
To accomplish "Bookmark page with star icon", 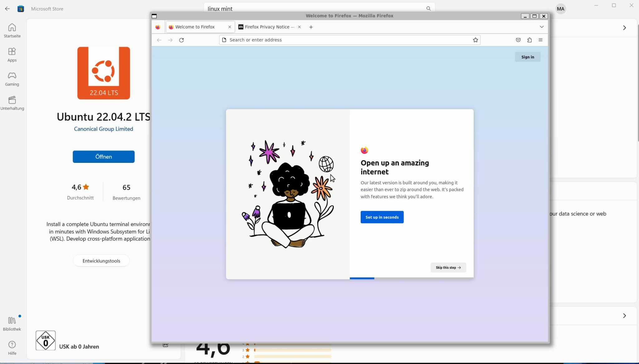I will point(475,40).
